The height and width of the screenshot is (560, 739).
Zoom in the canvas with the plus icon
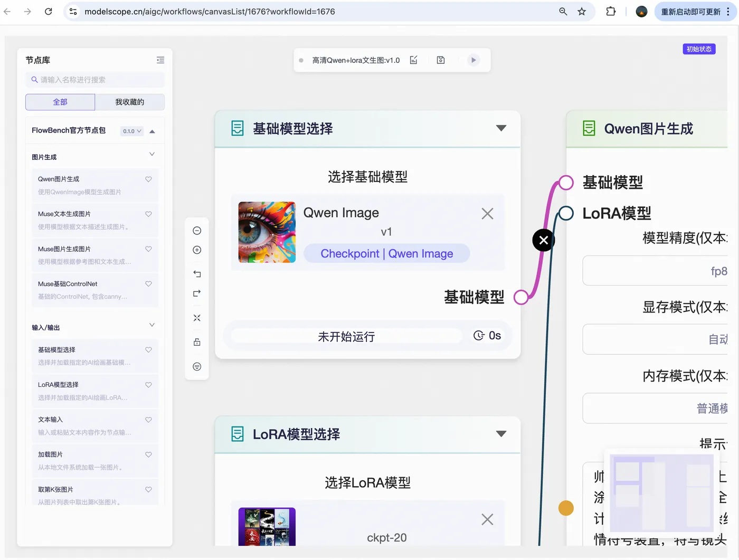pos(197,250)
